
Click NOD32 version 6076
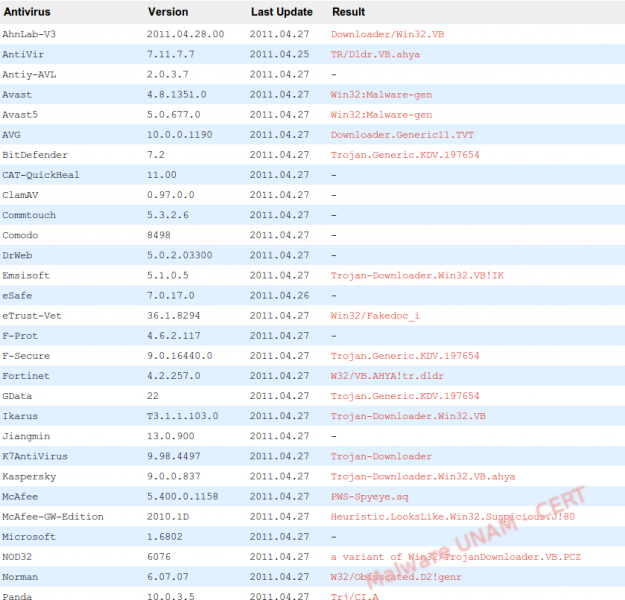tap(159, 557)
